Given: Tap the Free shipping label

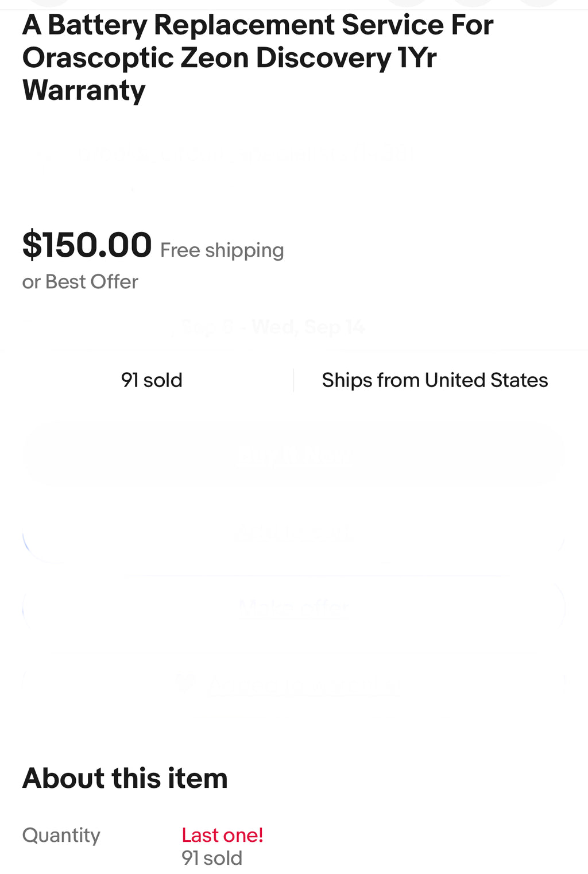Looking at the screenshot, I should tap(222, 250).
